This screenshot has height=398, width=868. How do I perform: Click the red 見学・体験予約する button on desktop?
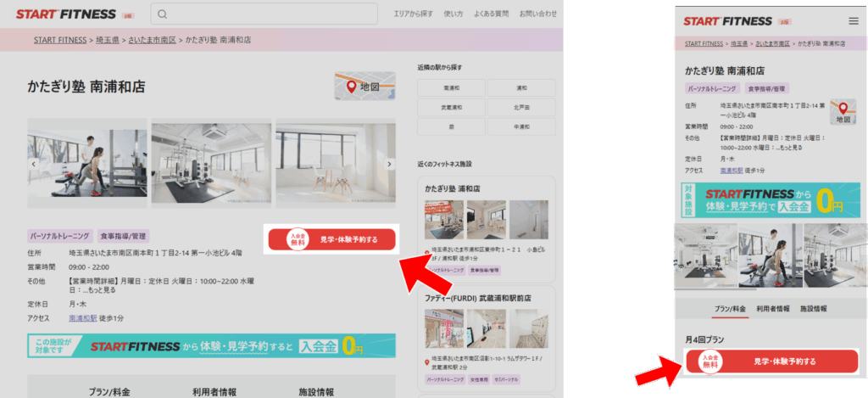[x=331, y=240]
